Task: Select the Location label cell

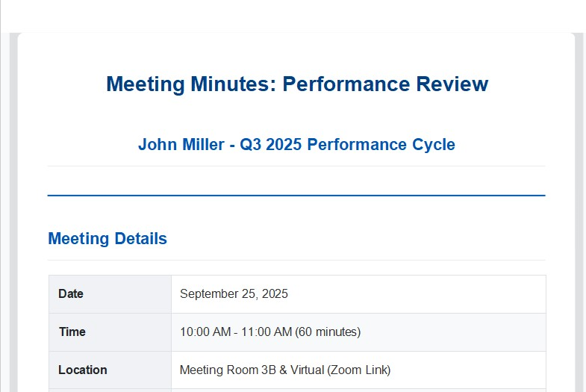Action: point(110,370)
